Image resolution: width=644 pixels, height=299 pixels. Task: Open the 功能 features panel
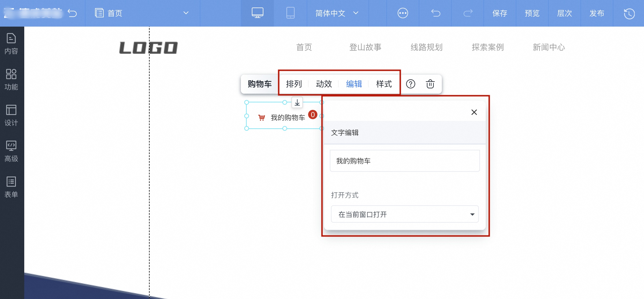(11, 80)
